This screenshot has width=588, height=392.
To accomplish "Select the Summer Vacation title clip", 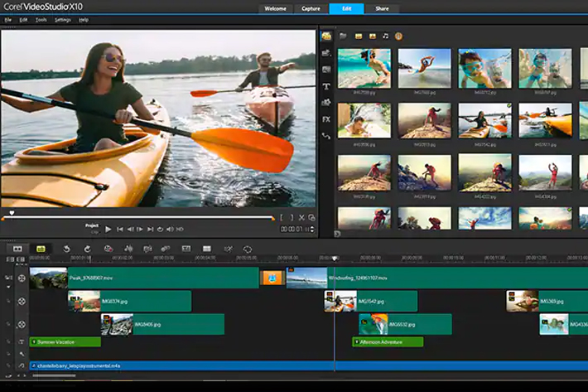I will 65,341.
